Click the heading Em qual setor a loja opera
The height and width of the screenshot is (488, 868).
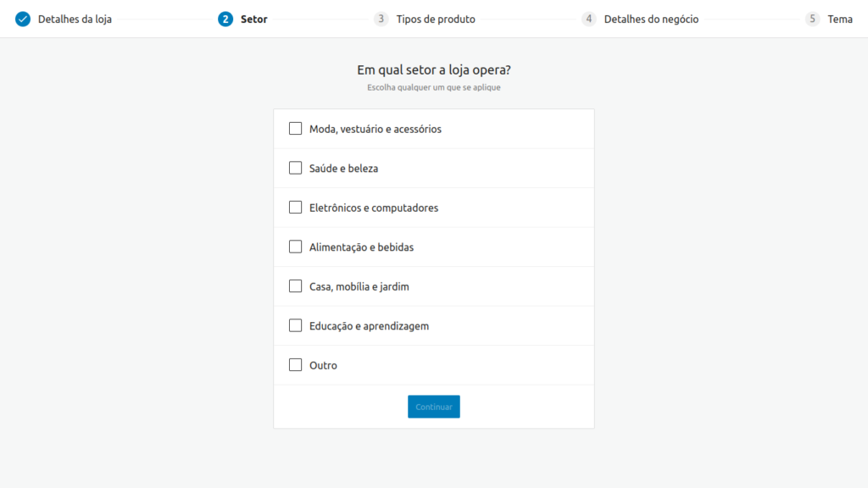point(433,70)
